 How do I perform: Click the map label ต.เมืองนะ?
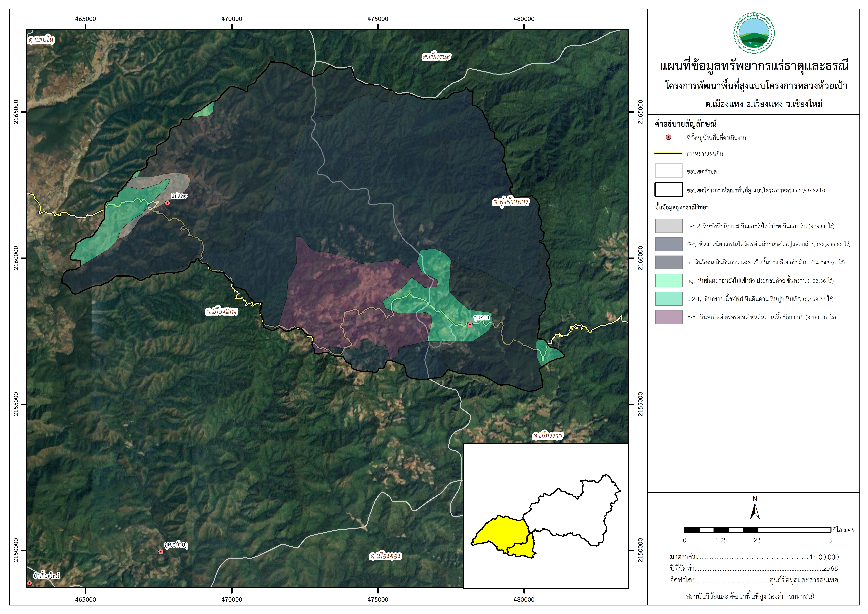436,57
